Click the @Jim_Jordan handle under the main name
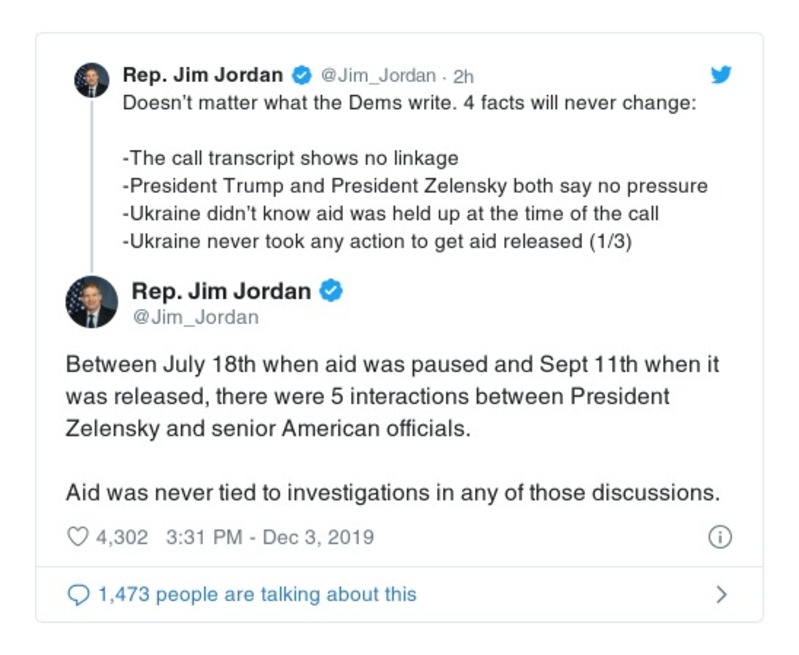 194,317
